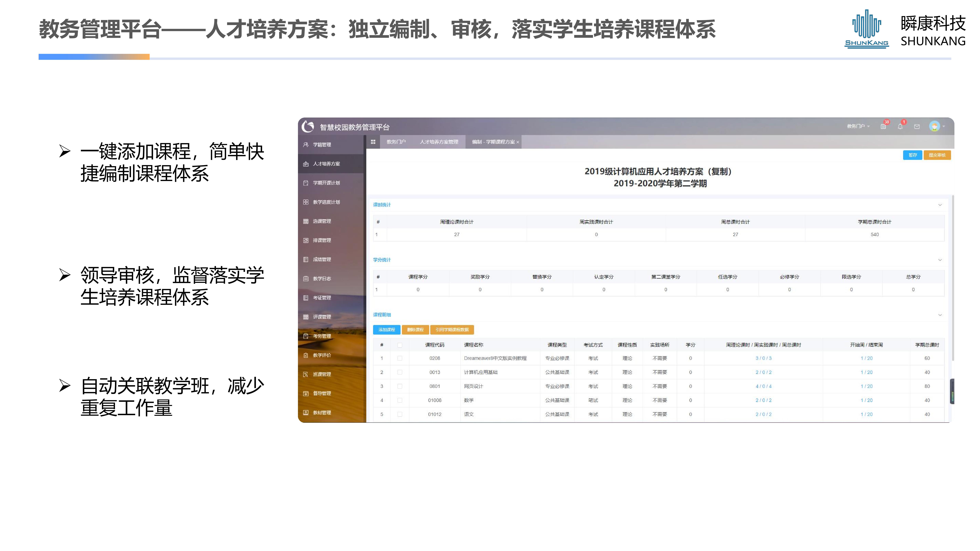Open the notification bell with badge 1
Image resolution: width=980 pixels, height=551 pixels.
click(x=900, y=127)
